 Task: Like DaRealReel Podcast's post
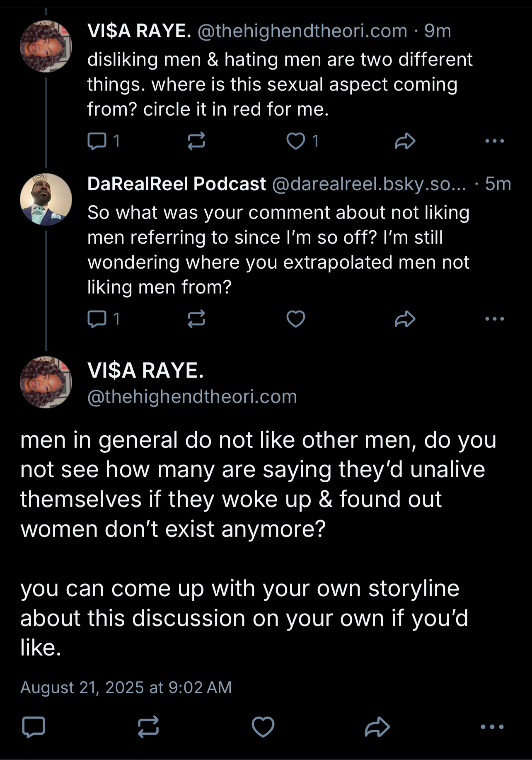pyautogui.click(x=296, y=319)
